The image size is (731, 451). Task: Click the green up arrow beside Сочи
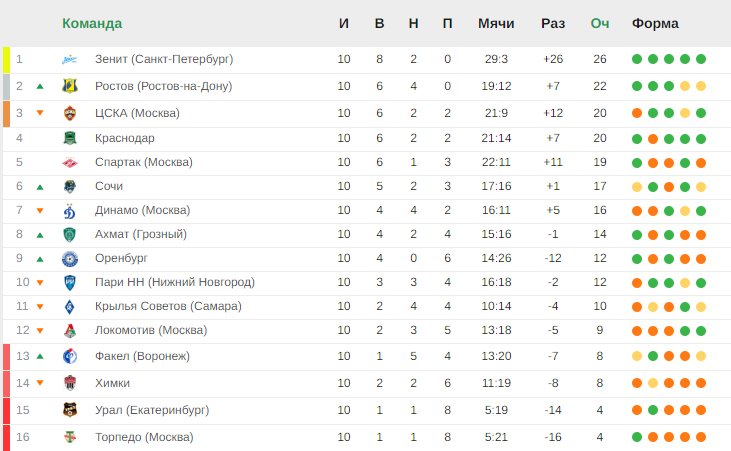click(x=40, y=187)
